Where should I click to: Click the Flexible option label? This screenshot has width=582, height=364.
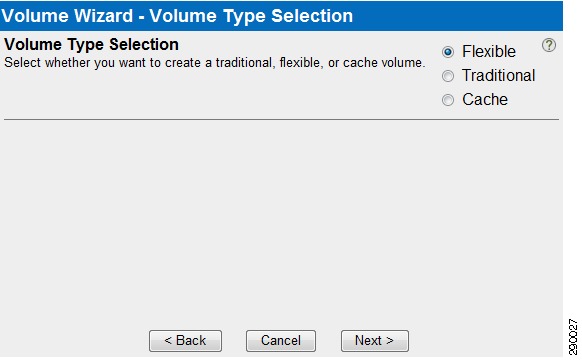point(488,51)
